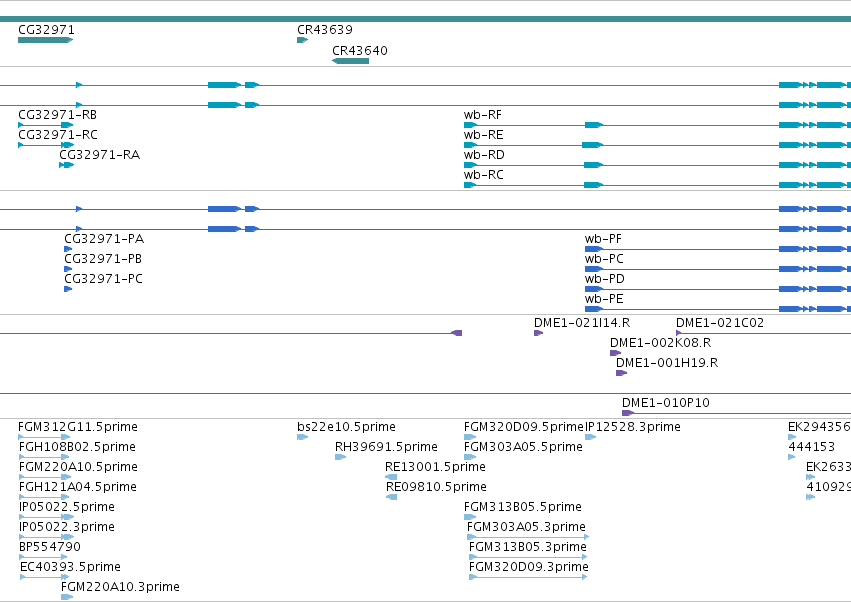
Task: Click the FGM220A10.5prime EST label
Action: [78, 467]
